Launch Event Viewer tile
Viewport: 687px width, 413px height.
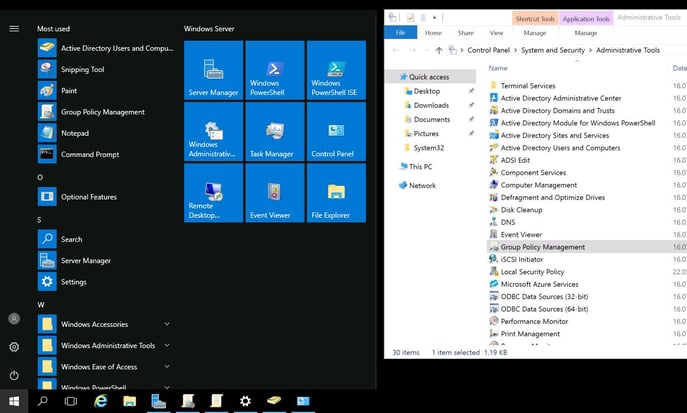pyautogui.click(x=275, y=193)
